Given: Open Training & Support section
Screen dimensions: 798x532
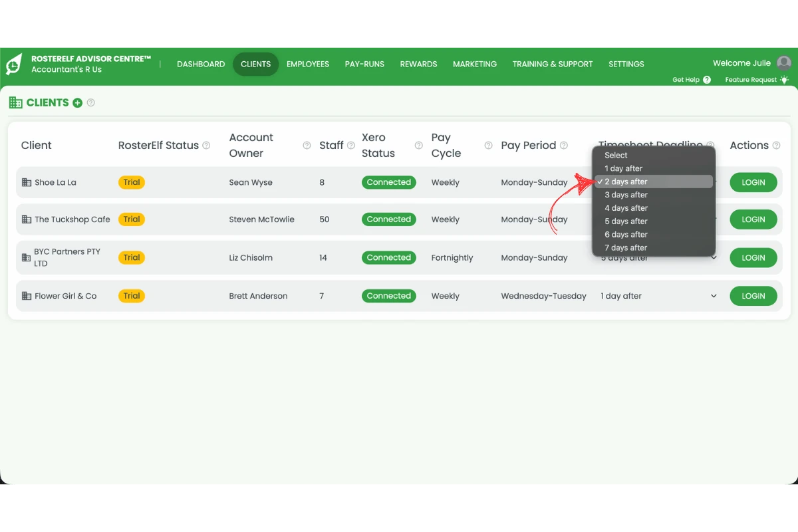Looking at the screenshot, I should [553, 65].
